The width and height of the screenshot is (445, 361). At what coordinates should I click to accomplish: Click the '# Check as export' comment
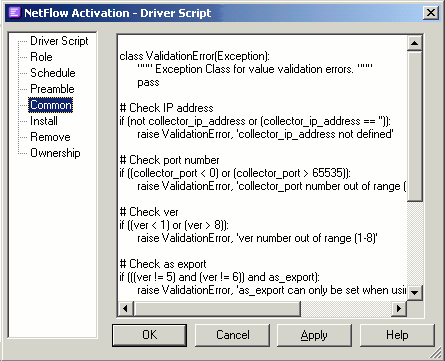click(x=163, y=264)
